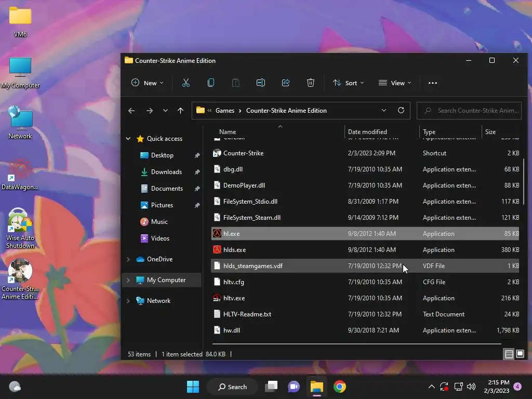Select Counter-Strike Anime Edition desktop shortcut
532x399 pixels.
point(20,279)
